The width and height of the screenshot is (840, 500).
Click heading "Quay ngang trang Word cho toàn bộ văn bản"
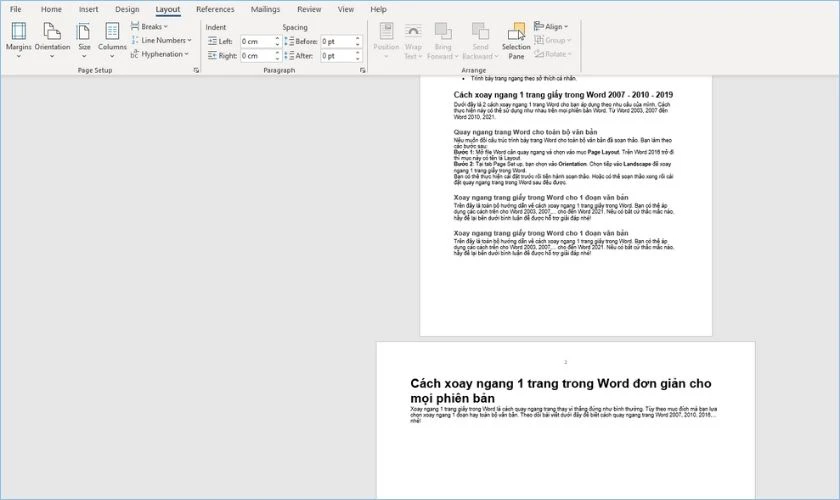525,132
